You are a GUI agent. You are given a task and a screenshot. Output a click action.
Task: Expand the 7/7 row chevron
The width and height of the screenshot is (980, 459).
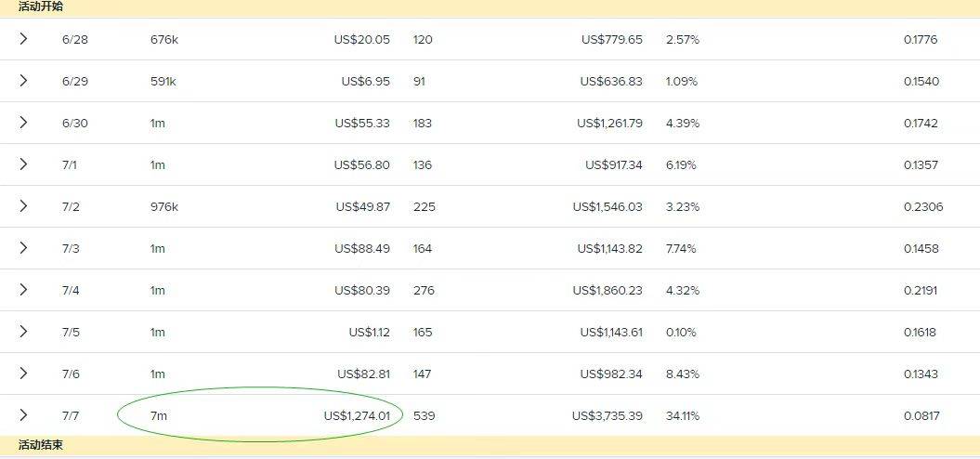click(24, 415)
